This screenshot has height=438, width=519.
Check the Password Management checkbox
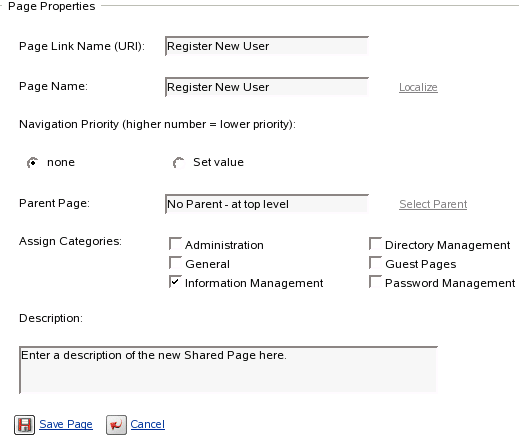pyautogui.click(x=375, y=282)
